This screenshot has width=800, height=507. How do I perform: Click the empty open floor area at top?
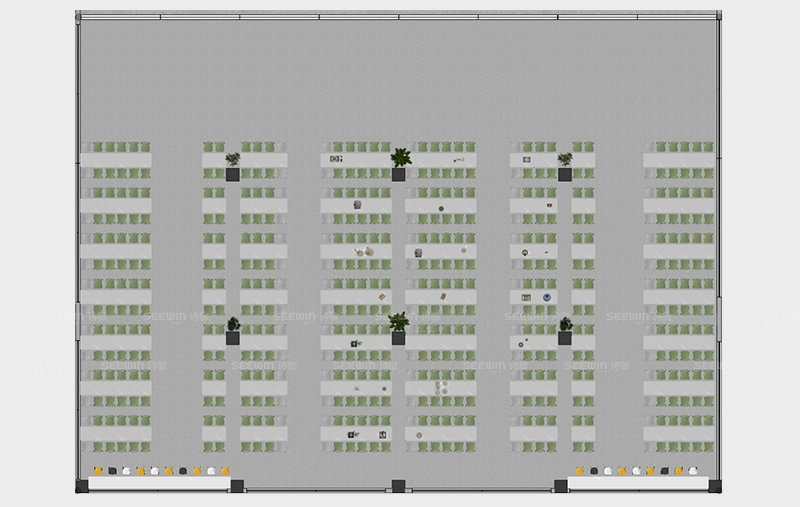(398, 80)
